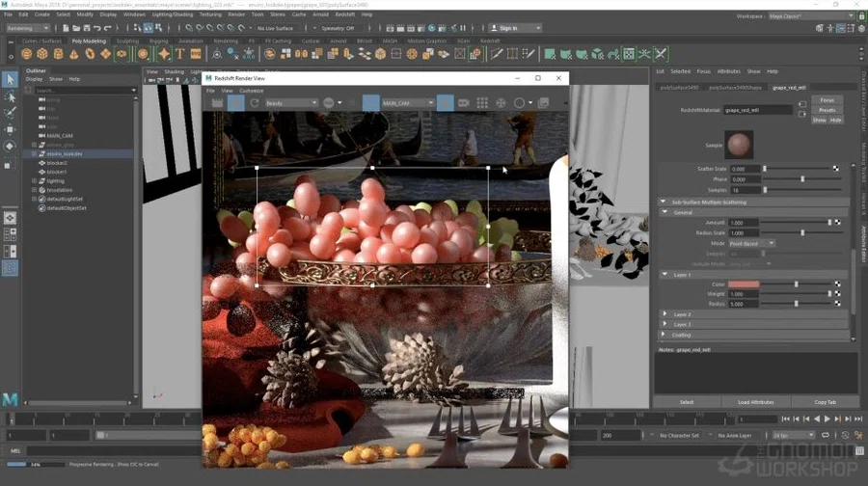Switch to the grape_red_mtl tab
This screenshot has height=486, width=868.
click(789, 88)
